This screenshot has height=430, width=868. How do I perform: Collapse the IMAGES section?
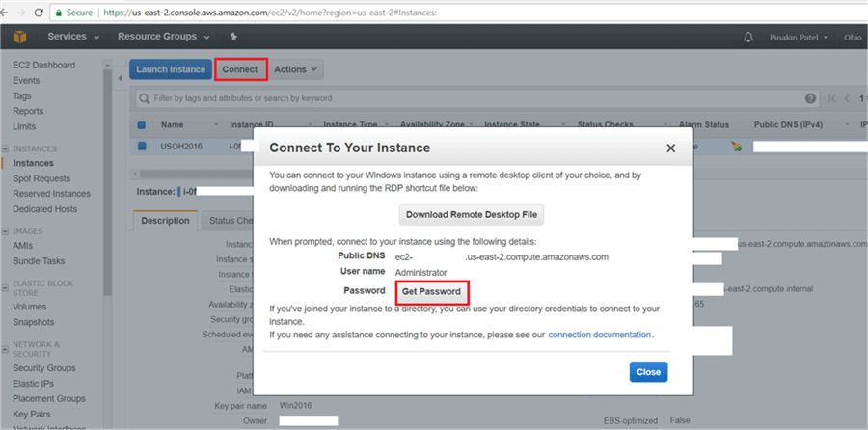pyautogui.click(x=6, y=231)
